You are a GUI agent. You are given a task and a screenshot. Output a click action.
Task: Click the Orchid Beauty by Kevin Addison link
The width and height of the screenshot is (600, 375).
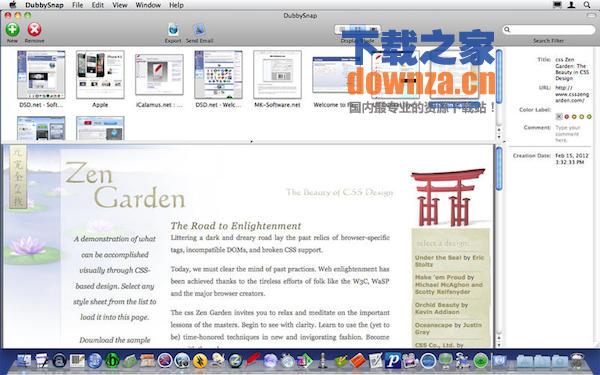[442, 308]
